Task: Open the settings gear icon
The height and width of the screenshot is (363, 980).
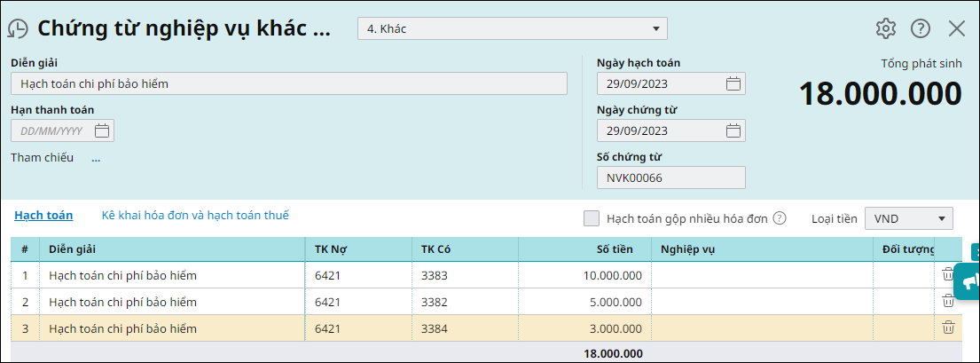Action: [886, 28]
